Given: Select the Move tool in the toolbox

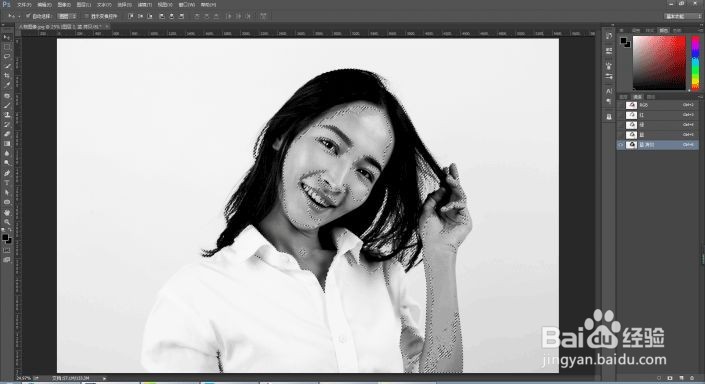Looking at the screenshot, I should point(7,37).
